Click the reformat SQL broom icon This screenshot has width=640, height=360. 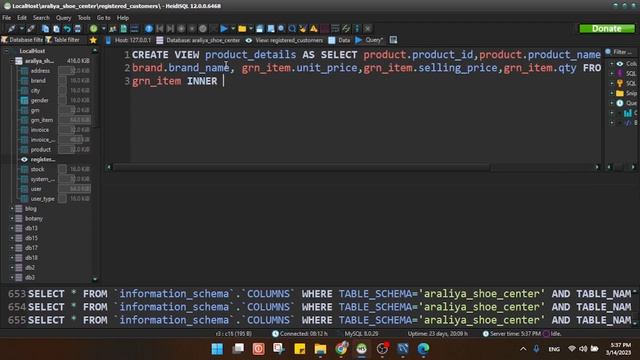(x=303, y=29)
